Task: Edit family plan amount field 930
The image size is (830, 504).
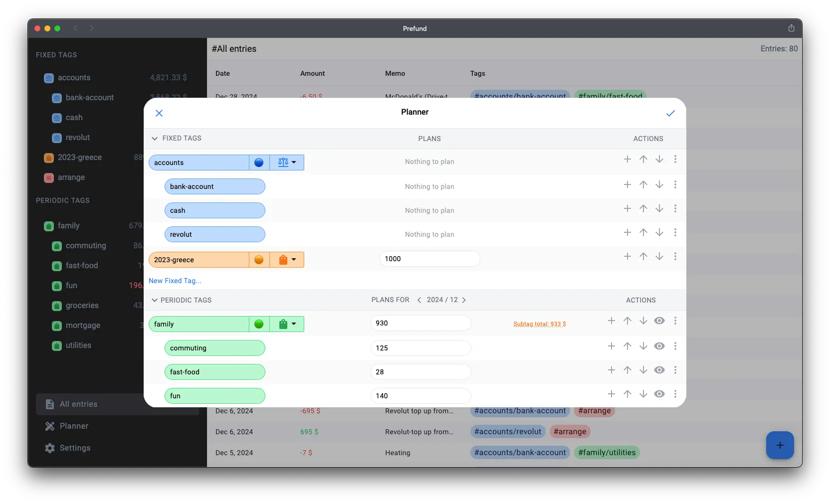Action: pyautogui.click(x=420, y=323)
